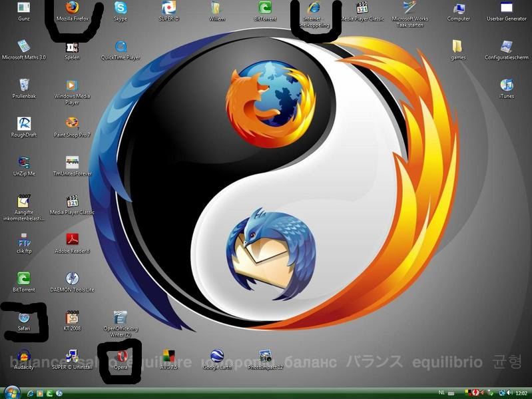Click the media player quick launch icon
The width and height of the screenshot is (532, 399).
click(40, 393)
